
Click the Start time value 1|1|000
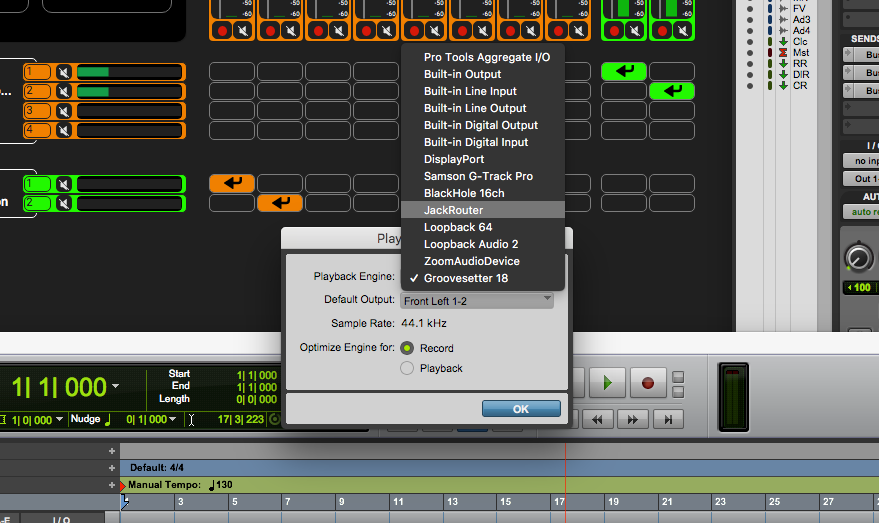tap(256, 375)
